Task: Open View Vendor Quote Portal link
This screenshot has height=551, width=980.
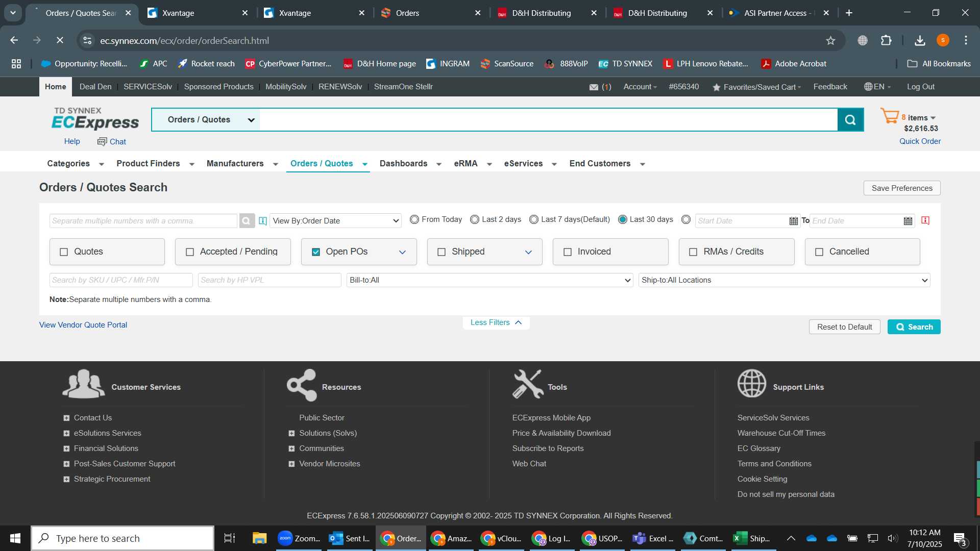Action: point(83,325)
